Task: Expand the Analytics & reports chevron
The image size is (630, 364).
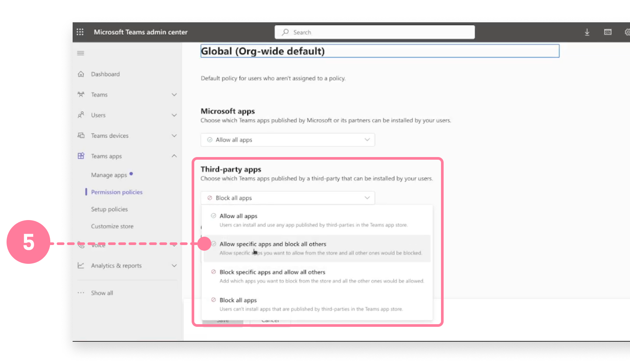Action: (x=174, y=266)
